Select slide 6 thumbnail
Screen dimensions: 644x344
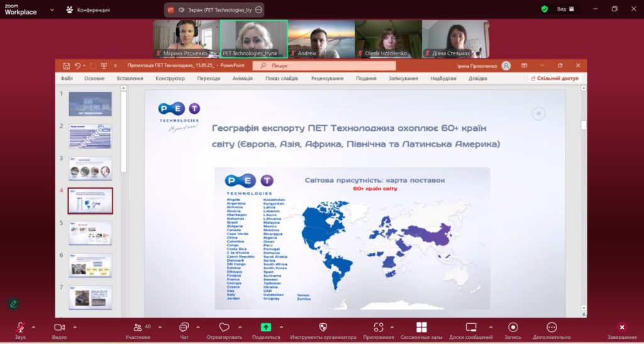tap(91, 265)
